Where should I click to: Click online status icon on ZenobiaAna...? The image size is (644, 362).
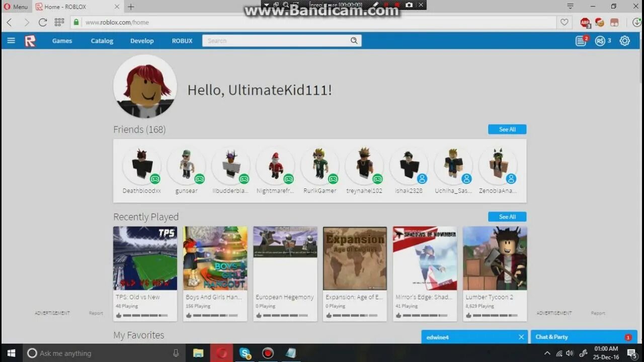(511, 178)
